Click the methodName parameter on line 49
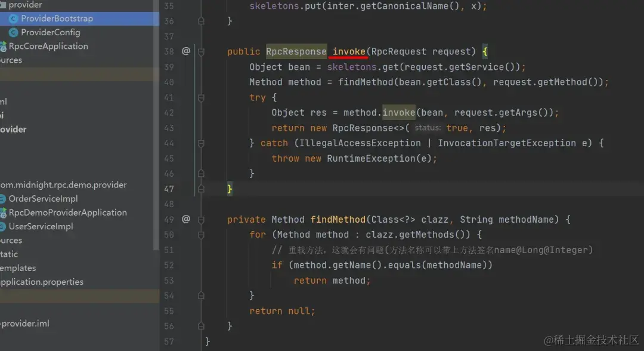The width and height of the screenshot is (644, 351). coord(526,219)
